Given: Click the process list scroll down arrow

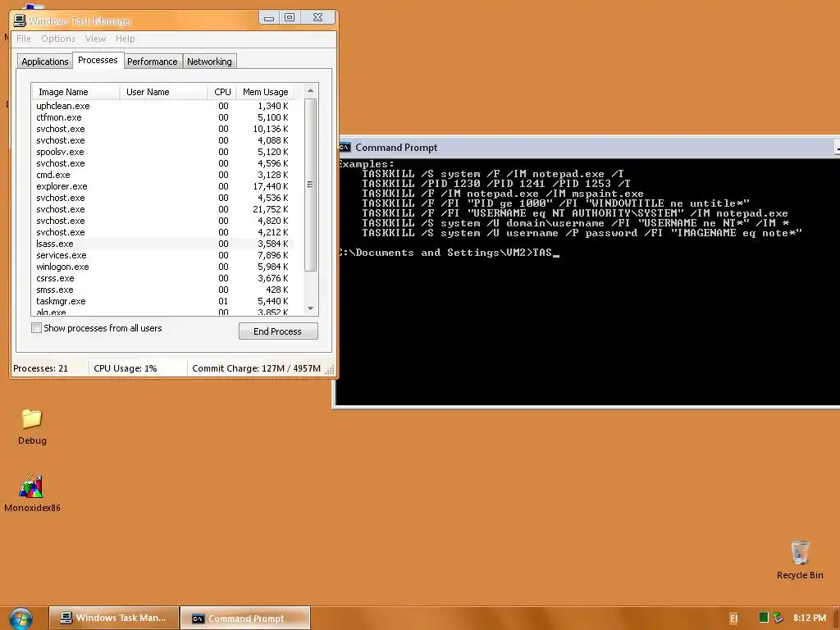Looking at the screenshot, I should [x=311, y=308].
